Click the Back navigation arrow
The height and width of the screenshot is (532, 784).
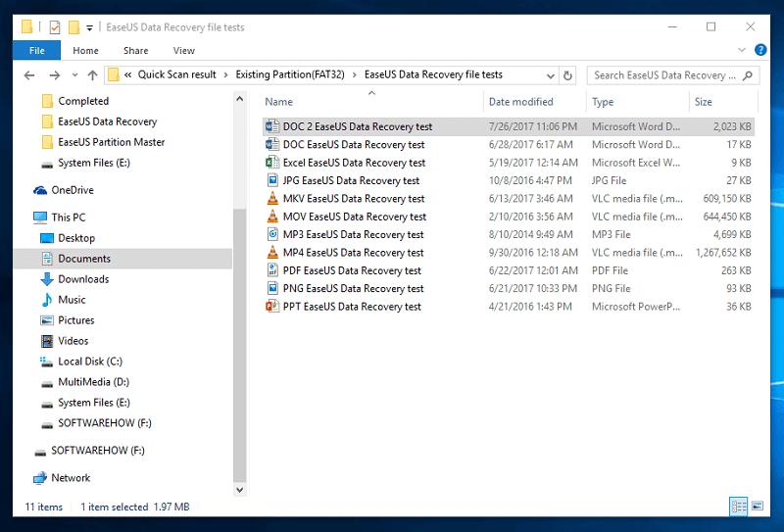pyautogui.click(x=27, y=75)
